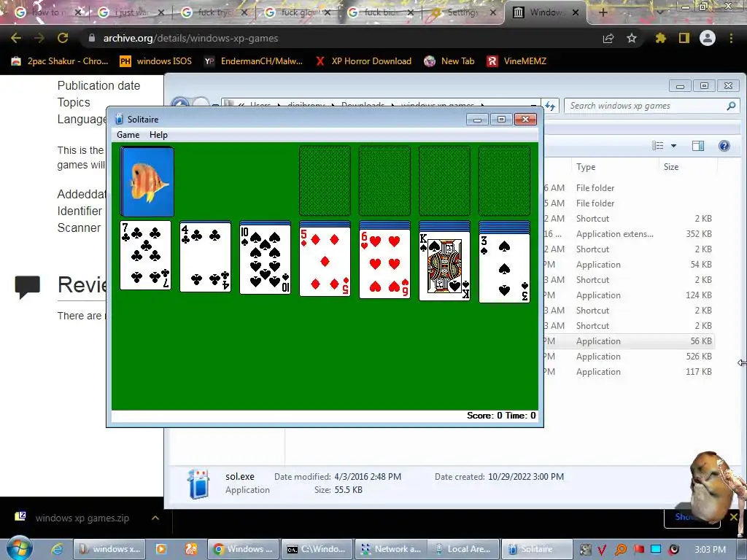Select the 117 KB Application row
Viewport: 747px width, 560px height.
pyautogui.click(x=629, y=371)
